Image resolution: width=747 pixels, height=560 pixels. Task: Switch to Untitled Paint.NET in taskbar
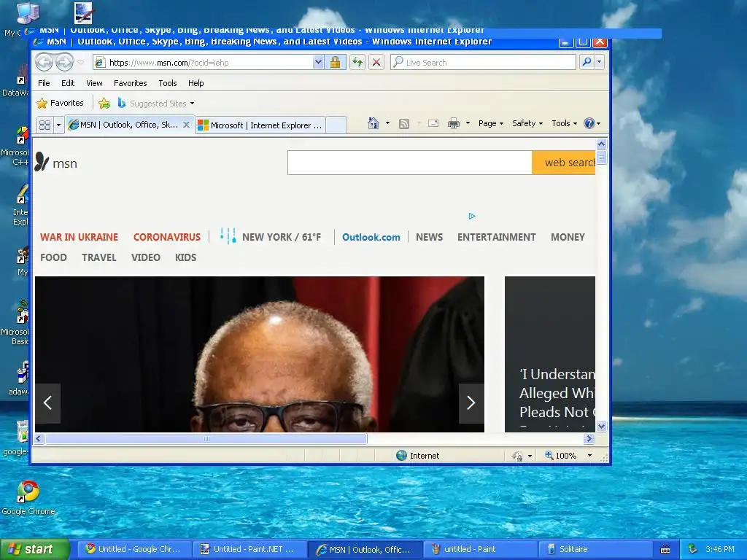tap(249, 549)
